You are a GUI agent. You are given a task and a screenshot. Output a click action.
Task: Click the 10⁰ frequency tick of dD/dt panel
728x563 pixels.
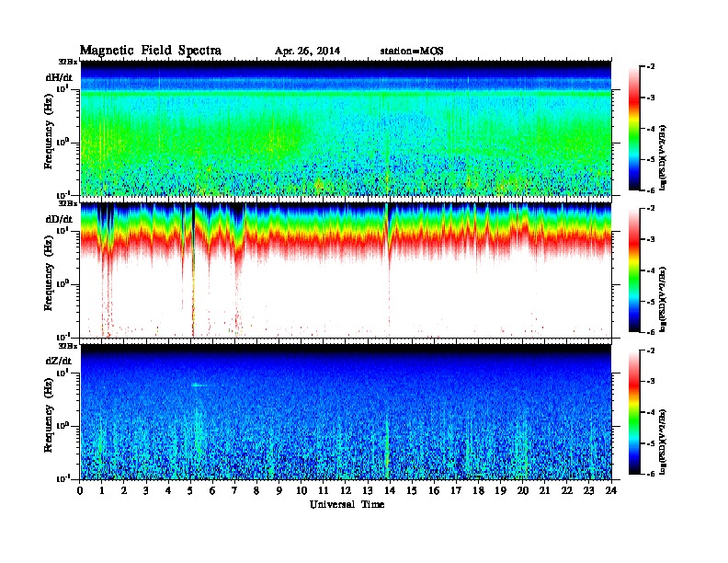(63, 284)
